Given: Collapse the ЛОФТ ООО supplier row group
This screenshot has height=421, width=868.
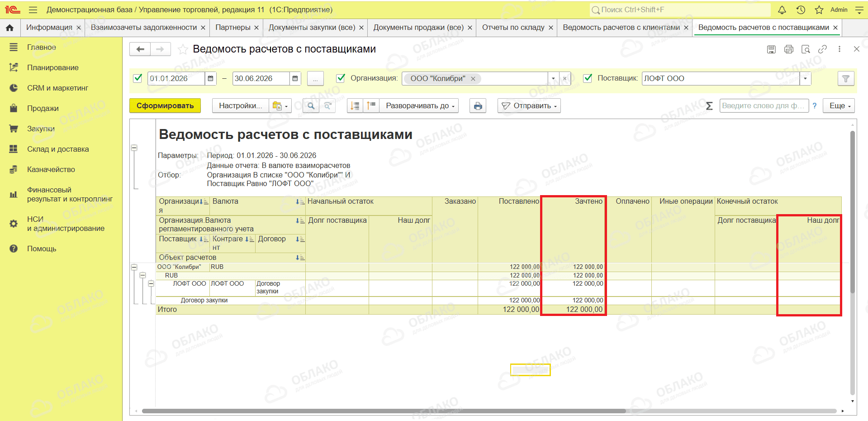Looking at the screenshot, I should click(151, 284).
